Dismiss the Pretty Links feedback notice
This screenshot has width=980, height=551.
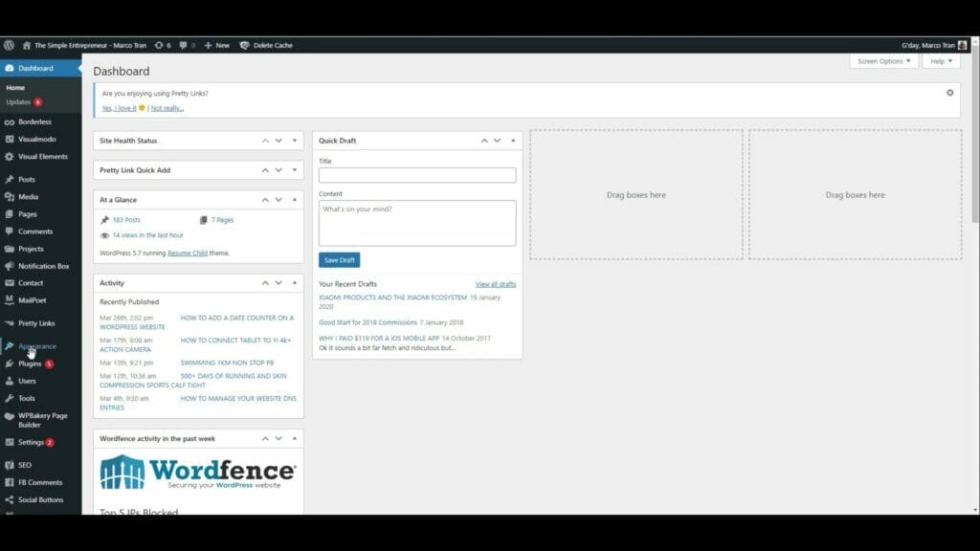pos(949,92)
